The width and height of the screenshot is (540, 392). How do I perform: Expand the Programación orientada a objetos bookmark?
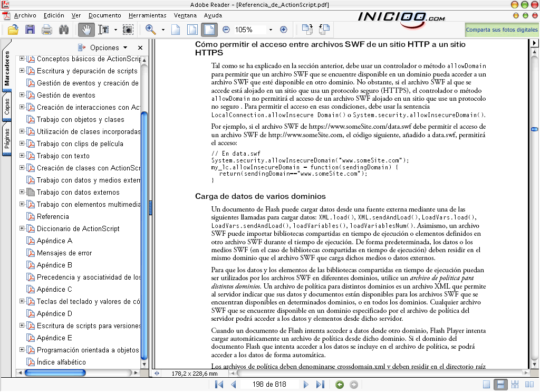click(x=22, y=350)
